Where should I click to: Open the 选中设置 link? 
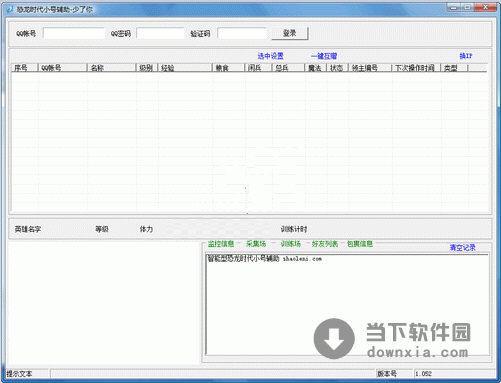[x=270, y=56]
